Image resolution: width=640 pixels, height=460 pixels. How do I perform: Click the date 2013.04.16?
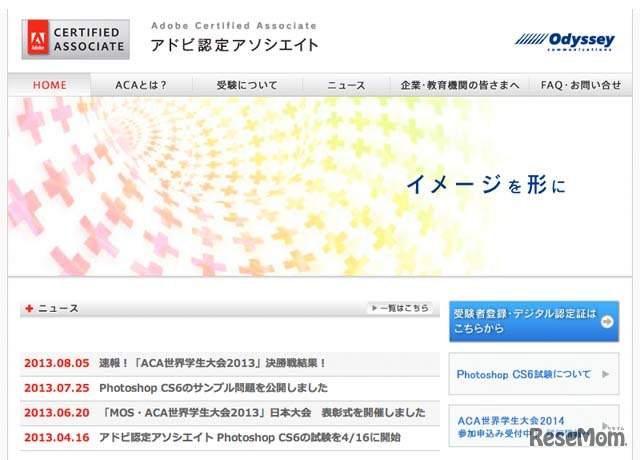(x=56, y=438)
